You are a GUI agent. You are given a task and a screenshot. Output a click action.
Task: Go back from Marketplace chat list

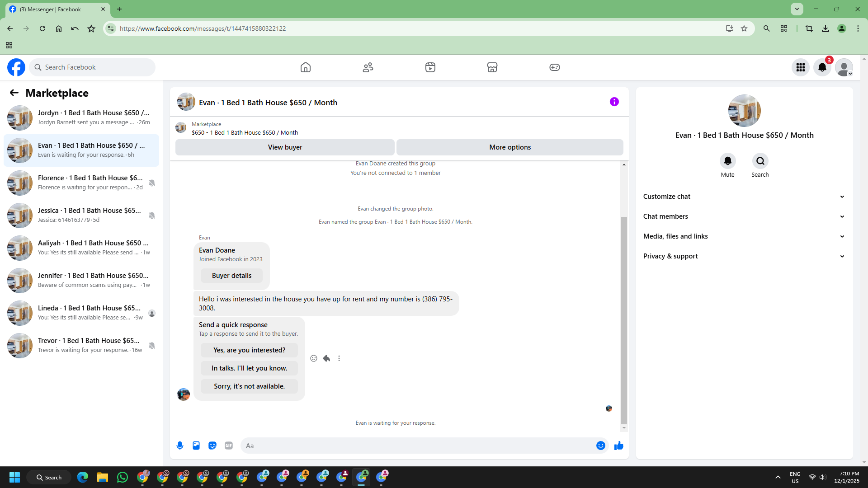coord(14,93)
